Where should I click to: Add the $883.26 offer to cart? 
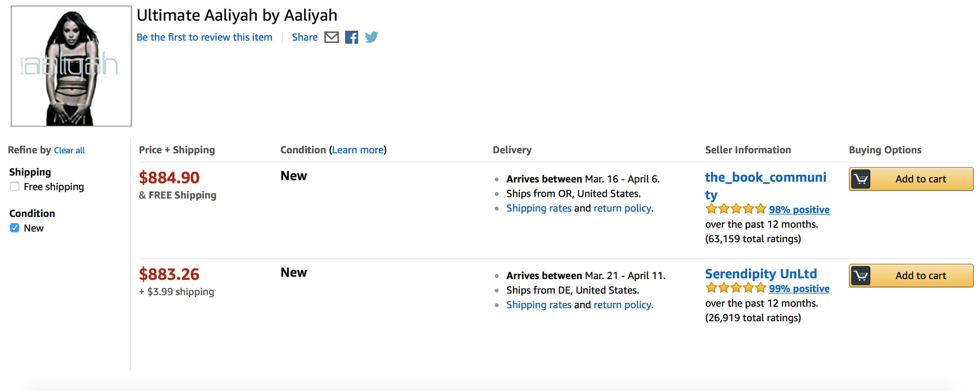click(x=911, y=276)
